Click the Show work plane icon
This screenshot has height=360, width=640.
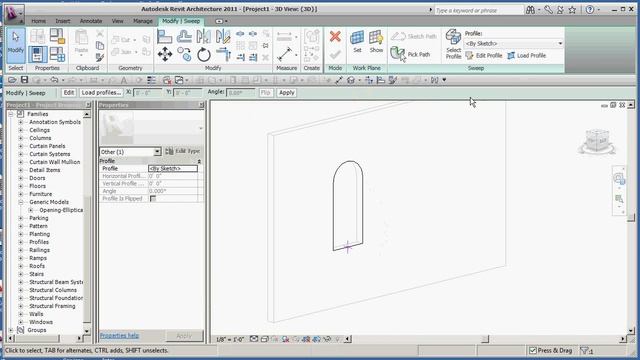click(376, 41)
